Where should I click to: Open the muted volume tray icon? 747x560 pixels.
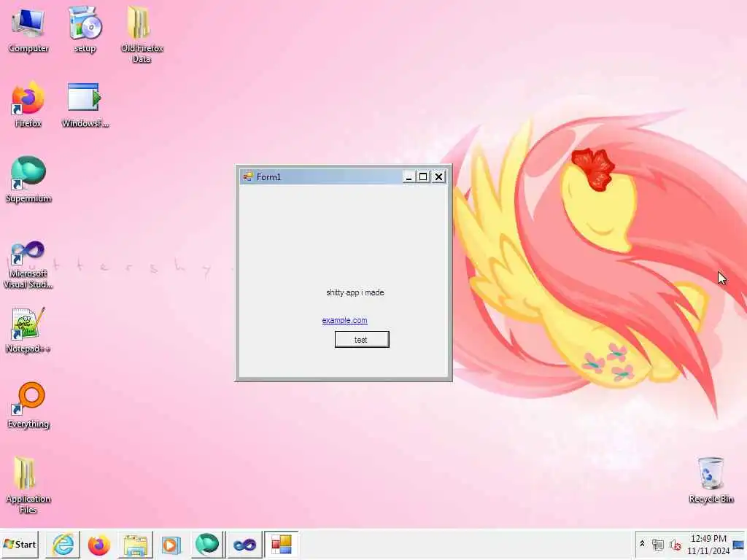[675, 544]
